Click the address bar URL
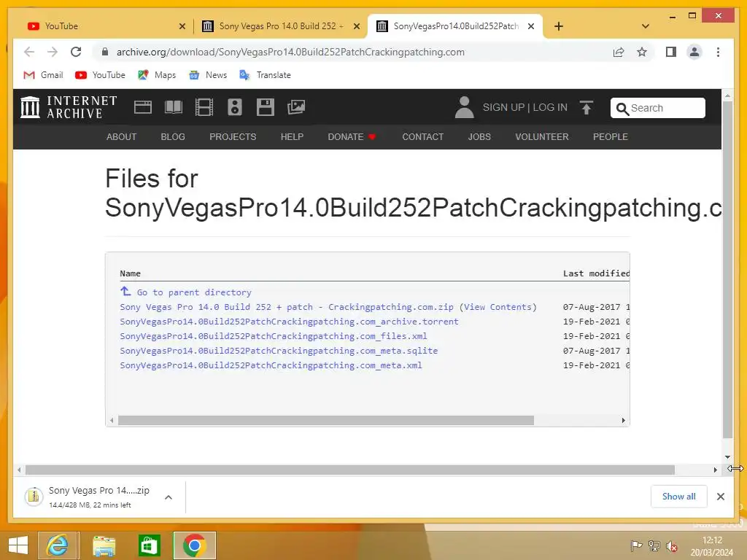The width and height of the screenshot is (747, 560). point(290,52)
